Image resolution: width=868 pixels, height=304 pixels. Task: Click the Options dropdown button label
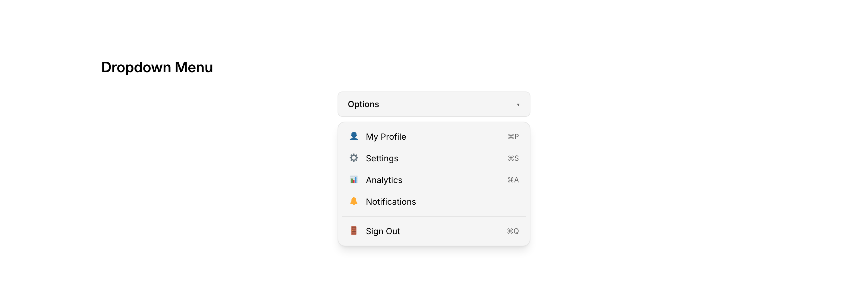(363, 104)
